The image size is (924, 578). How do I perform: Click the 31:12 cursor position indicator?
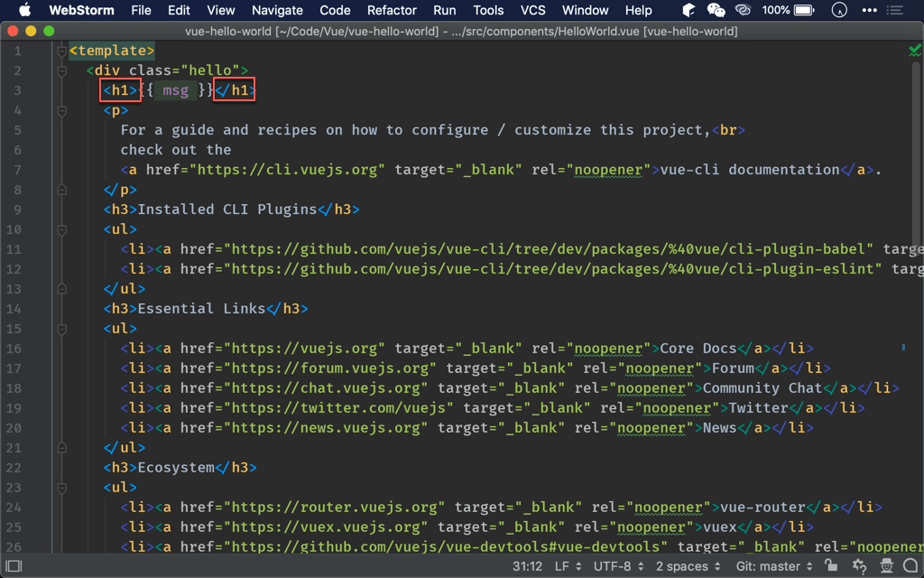pyautogui.click(x=527, y=566)
